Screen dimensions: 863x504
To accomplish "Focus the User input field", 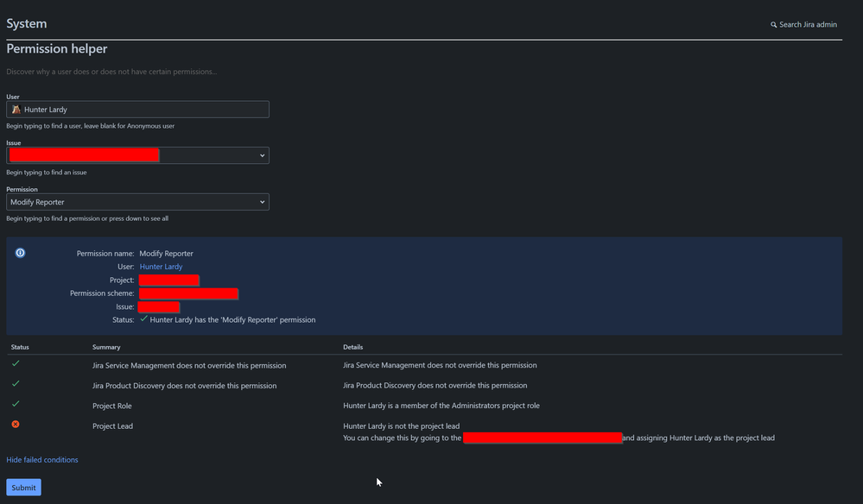I will pyautogui.click(x=137, y=110).
